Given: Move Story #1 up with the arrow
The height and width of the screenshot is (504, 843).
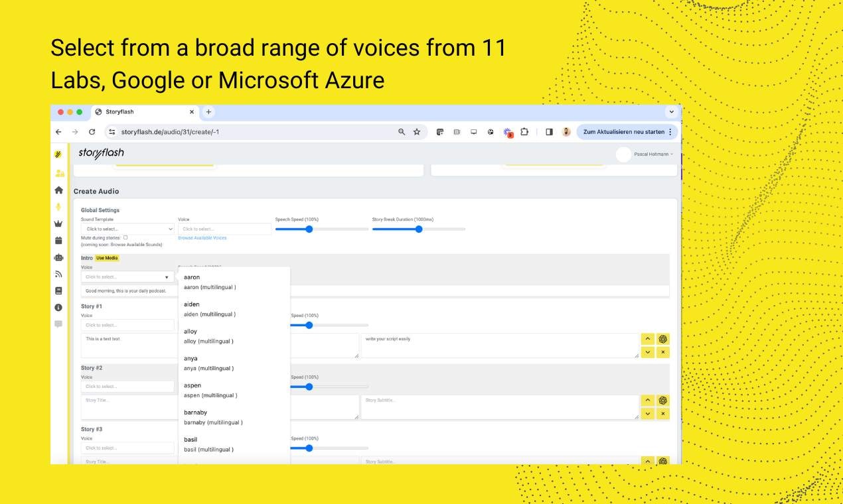Looking at the screenshot, I should coord(647,339).
